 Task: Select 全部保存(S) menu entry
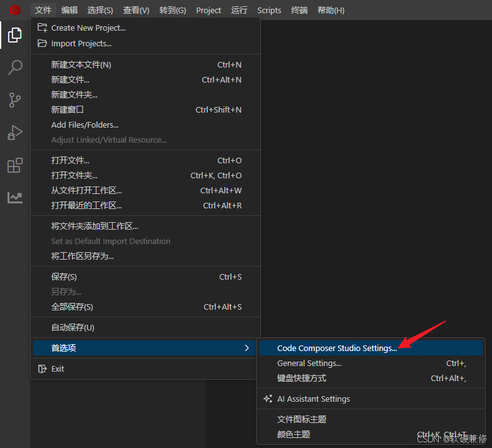tap(146, 307)
